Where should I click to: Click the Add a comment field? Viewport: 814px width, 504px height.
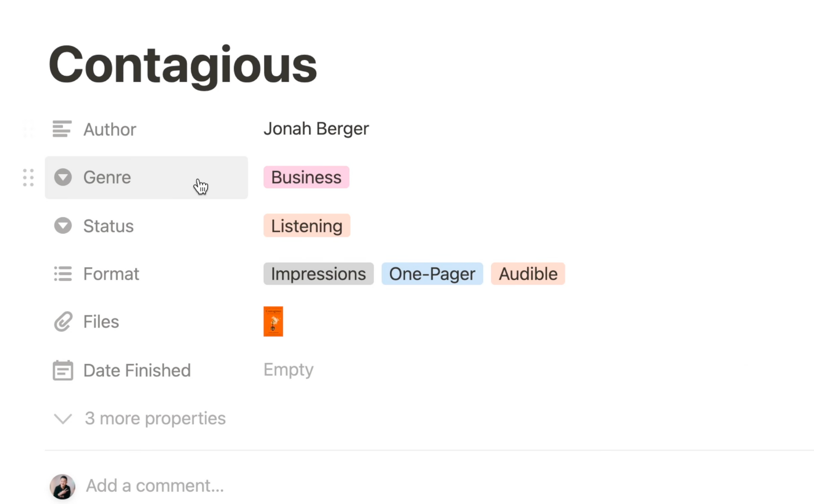[155, 486]
